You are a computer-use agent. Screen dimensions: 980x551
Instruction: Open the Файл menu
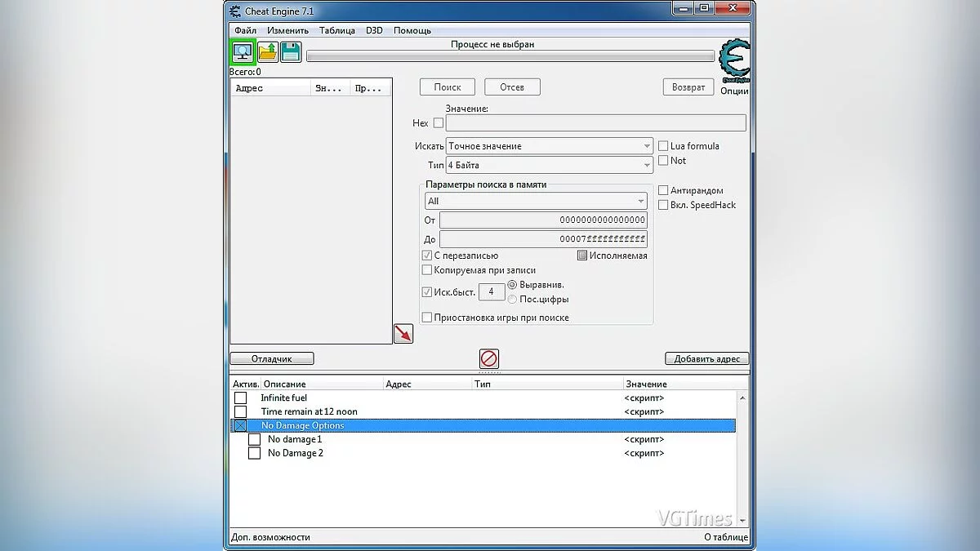coord(245,30)
